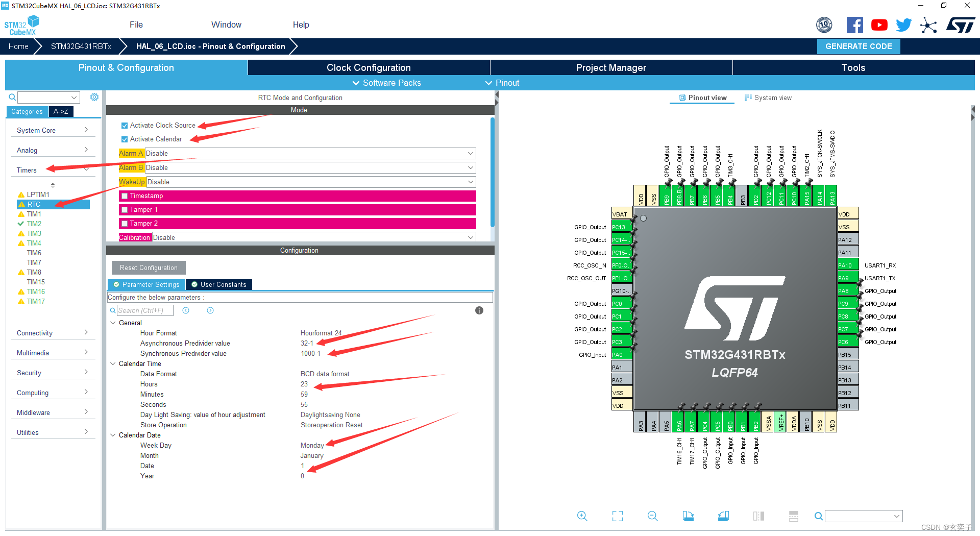Click the 10-year anniversary badge icon

(824, 25)
